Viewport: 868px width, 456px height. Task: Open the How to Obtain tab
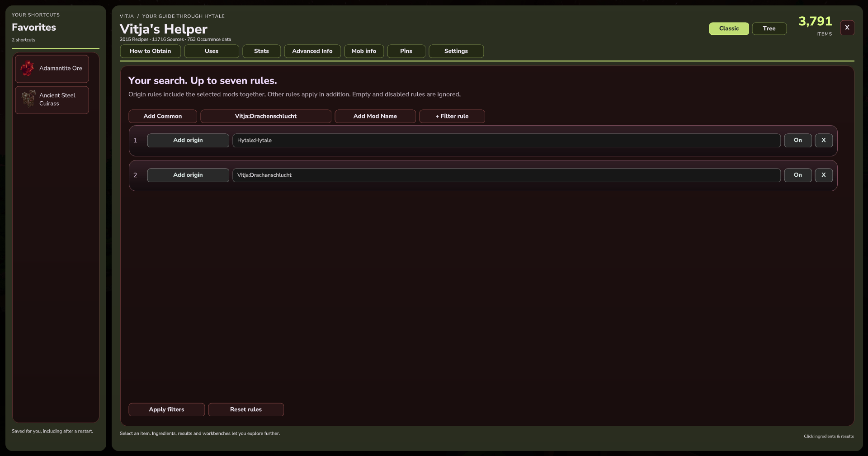[151, 51]
